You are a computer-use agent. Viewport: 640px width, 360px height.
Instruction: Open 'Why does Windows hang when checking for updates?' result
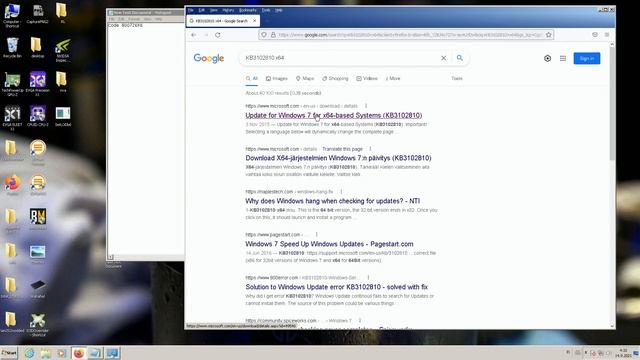point(332,201)
